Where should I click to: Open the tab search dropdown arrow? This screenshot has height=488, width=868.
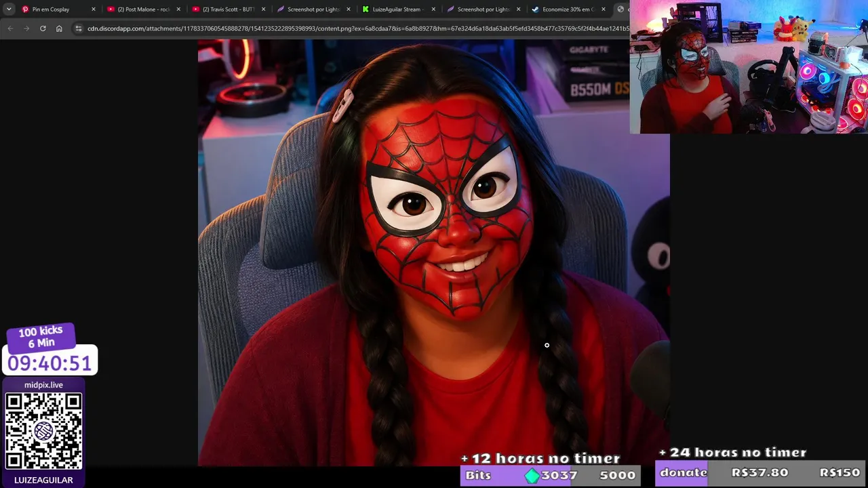coord(9,9)
